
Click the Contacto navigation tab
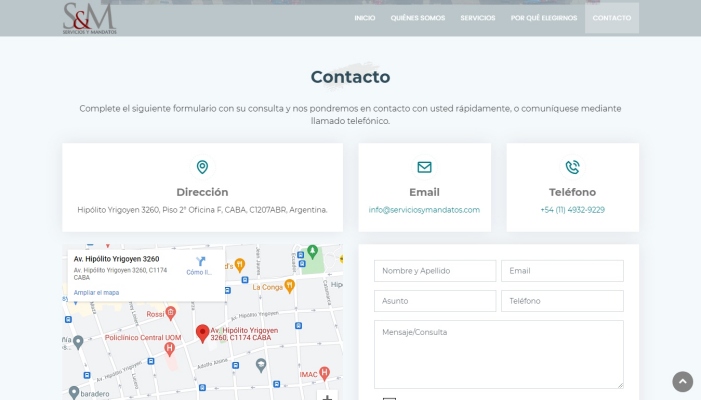click(x=612, y=18)
